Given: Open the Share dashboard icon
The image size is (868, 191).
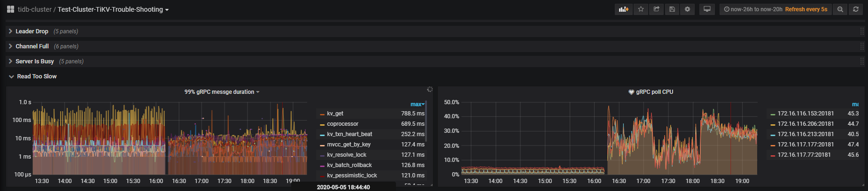Looking at the screenshot, I should point(656,9).
